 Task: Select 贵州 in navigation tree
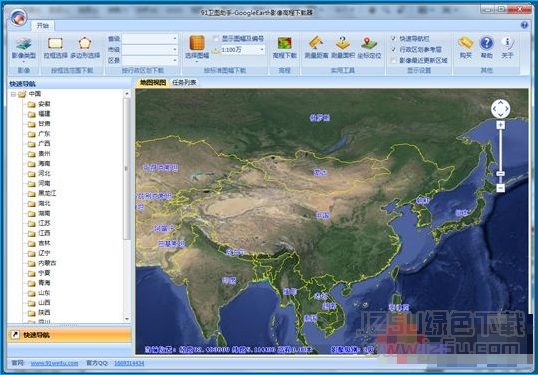coord(44,153)
